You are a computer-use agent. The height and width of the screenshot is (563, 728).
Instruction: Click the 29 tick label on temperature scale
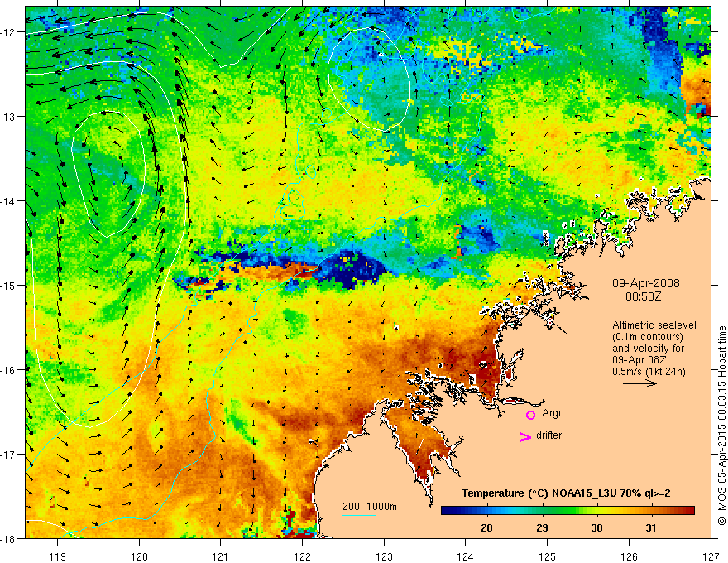click(542, 527)
